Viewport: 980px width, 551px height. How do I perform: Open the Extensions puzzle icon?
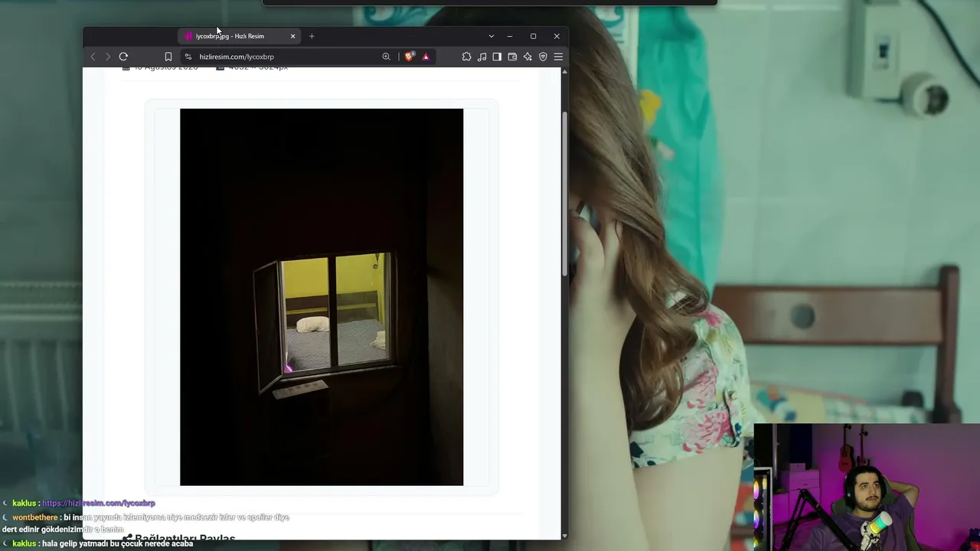click(466, 57)
